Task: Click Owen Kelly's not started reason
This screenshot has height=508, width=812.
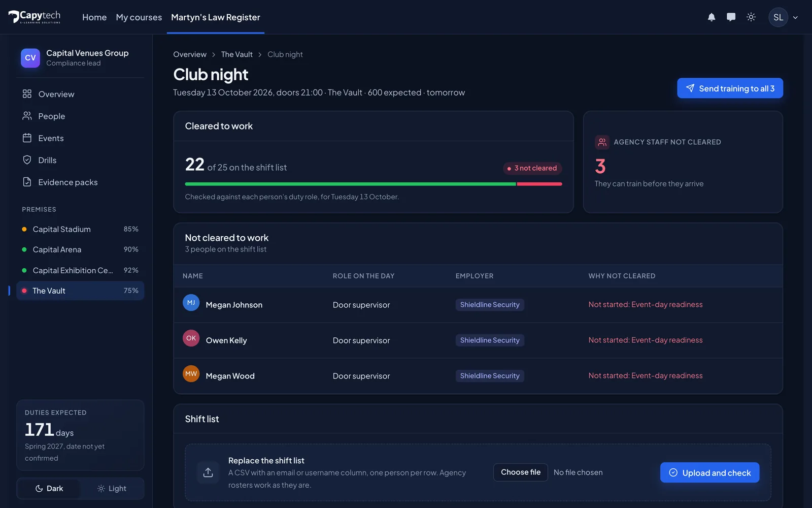Action: tap(646, 340)
